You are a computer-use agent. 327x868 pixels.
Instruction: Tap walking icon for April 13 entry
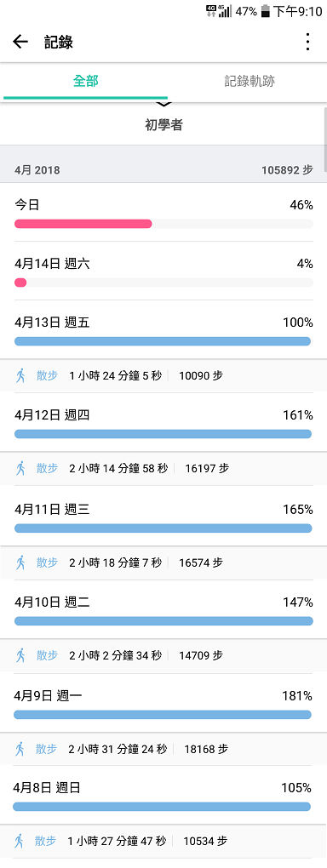tap(21, 375)
